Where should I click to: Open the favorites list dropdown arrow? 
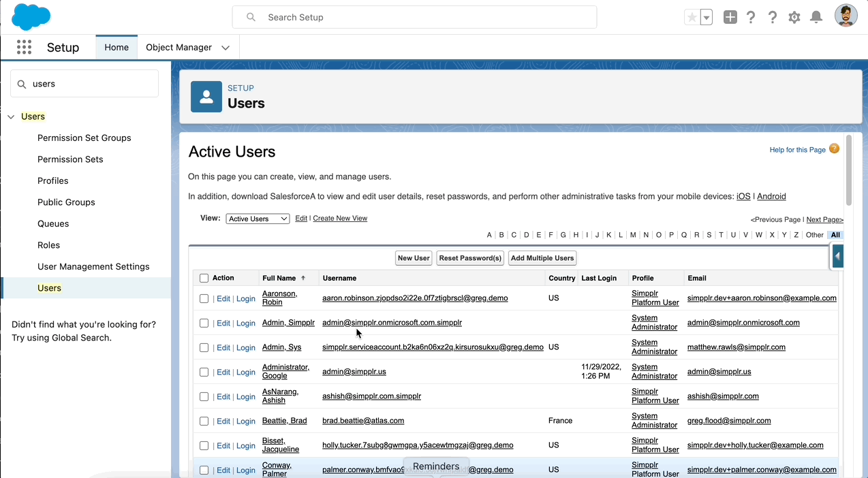(707, 18)
